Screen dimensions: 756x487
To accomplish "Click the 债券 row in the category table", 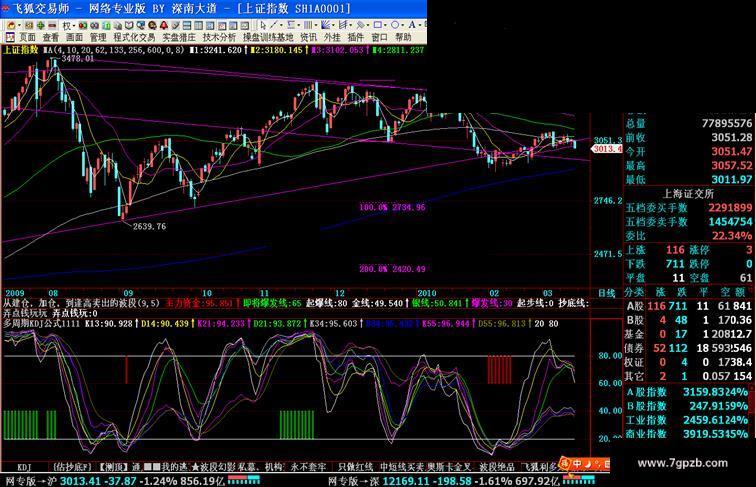I will pyautogui.click(x=688, y=348).
